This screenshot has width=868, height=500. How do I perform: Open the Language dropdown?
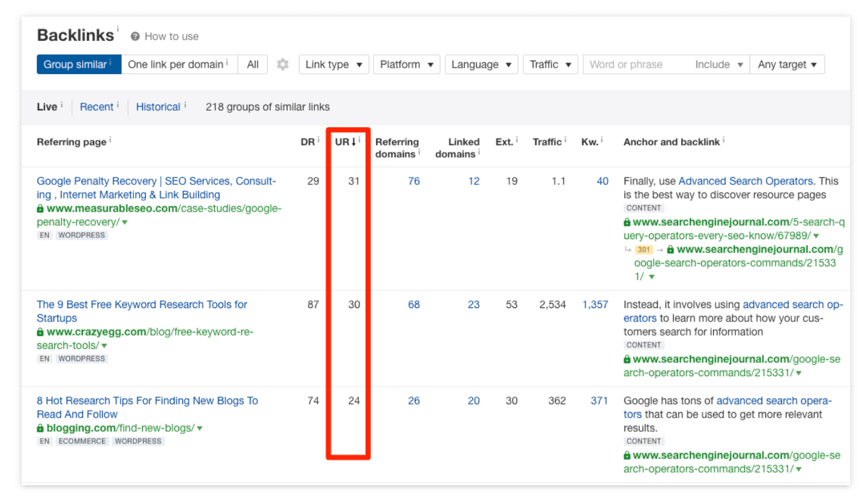click(482, 64)
